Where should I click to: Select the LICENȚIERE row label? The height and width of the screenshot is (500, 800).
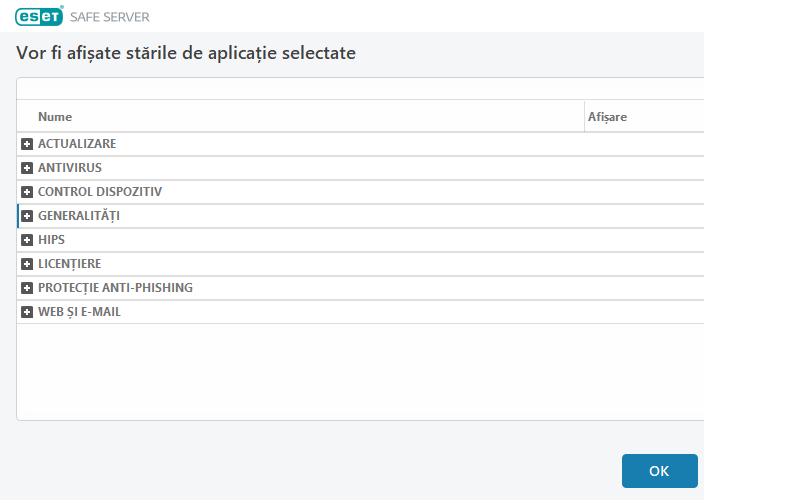(70, 264)
